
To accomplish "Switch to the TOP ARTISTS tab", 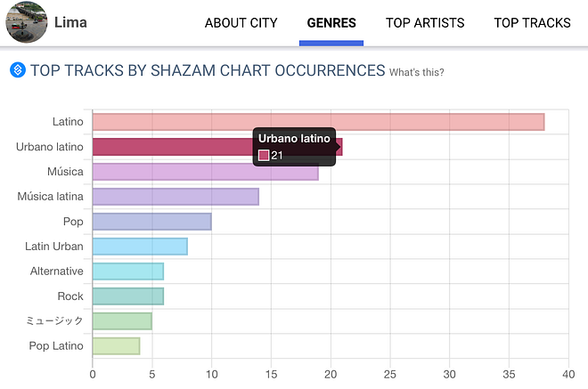I will (x=427, y=23).
